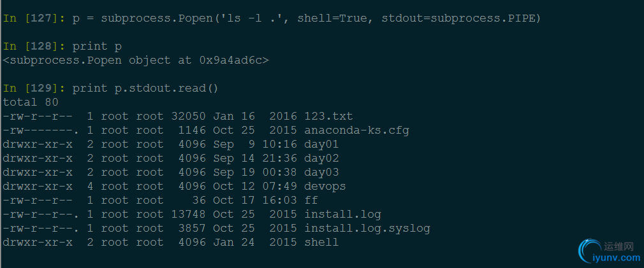Viewport: 644px width, 268px height.
Task: Click 'print p.stdout.read()' command text
Action: (145, 88)
